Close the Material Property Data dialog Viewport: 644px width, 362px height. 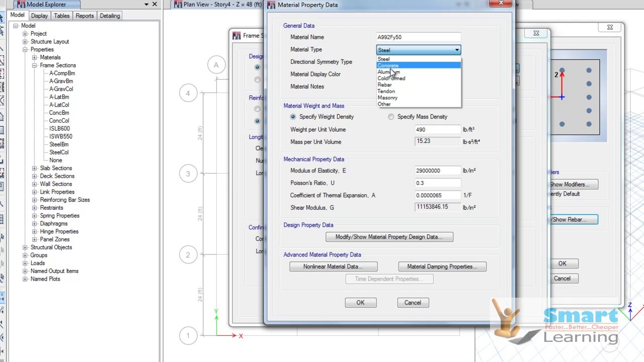(x=501, y=4)
